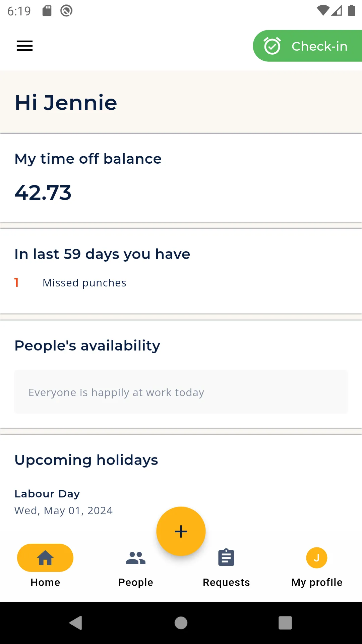This screenshot has width=362, height=644.
Task: Tap Android back navigation button
Action: click(76, 623)
